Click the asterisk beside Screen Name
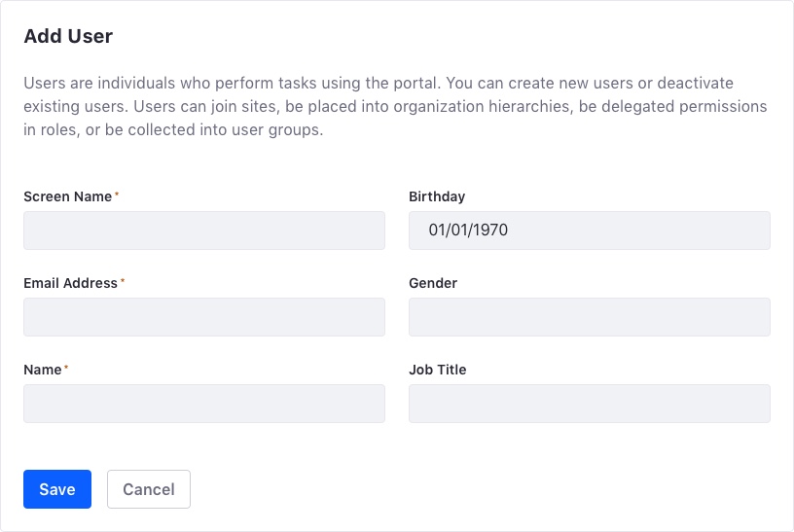This screenshot has height=532, width=794. (x=117, y=195)
